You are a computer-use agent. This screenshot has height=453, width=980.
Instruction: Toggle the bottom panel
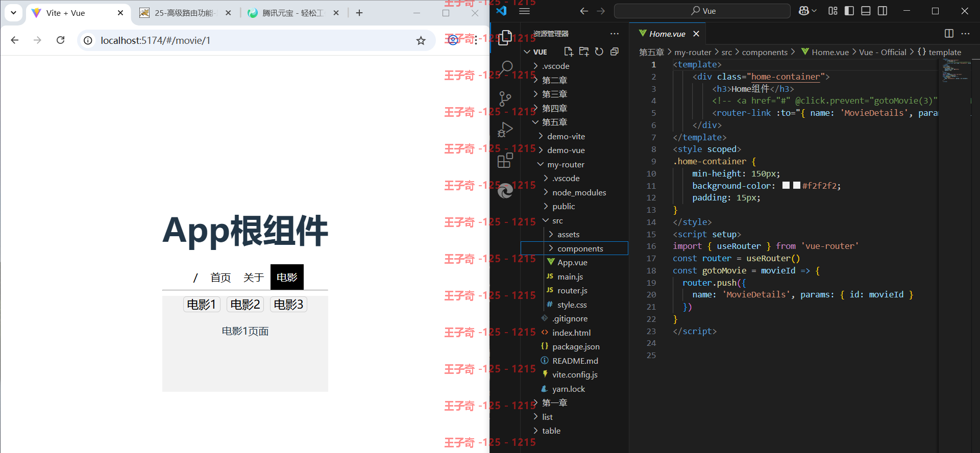(x=866, y=11)
